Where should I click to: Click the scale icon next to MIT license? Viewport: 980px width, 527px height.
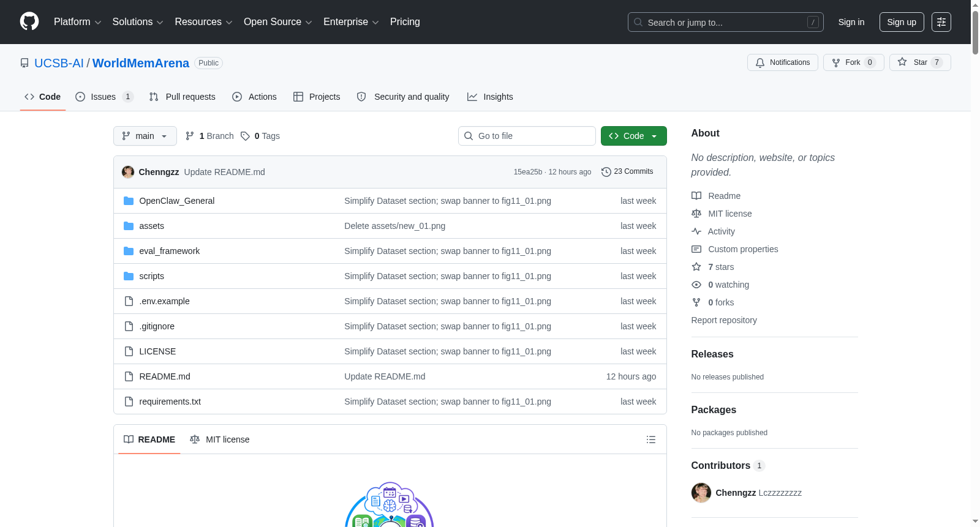(x=696, y=214)
